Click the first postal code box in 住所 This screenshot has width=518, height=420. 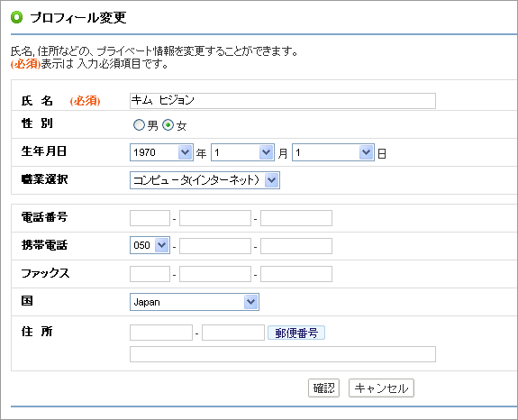(161, 333)
